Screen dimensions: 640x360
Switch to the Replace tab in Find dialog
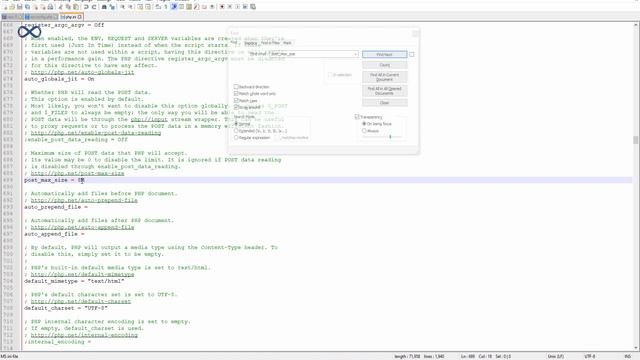(x=251, y=43)
